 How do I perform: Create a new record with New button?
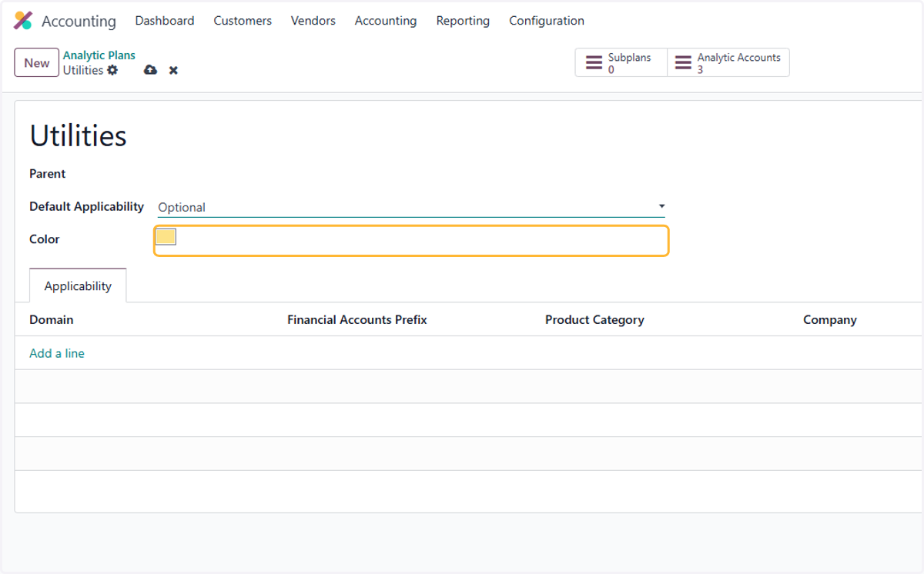[37, 63]
